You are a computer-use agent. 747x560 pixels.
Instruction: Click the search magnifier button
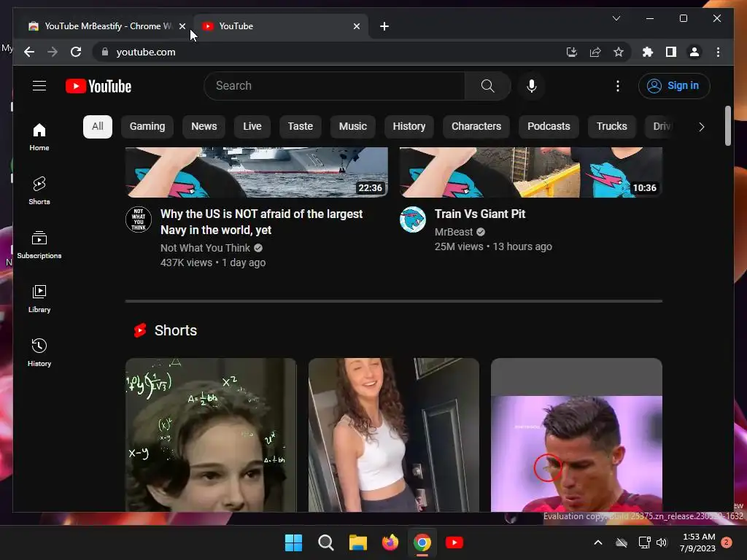tap(487, 86)
